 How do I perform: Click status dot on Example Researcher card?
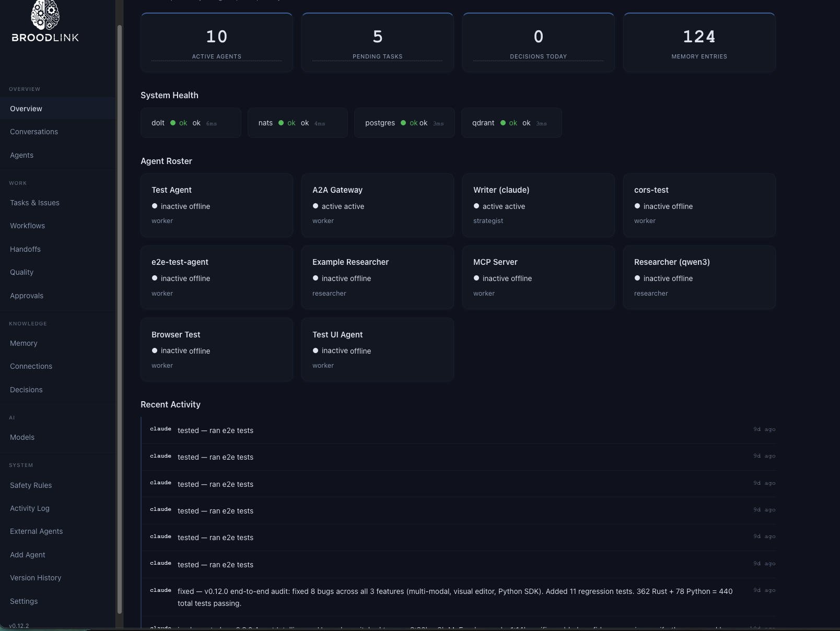(x=316, y=278)
